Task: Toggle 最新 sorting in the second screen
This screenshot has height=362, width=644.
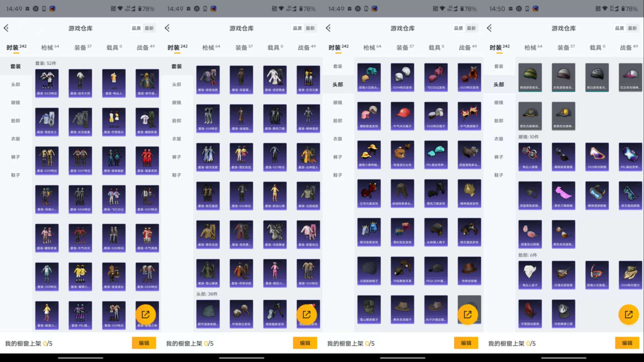Action: tap(310, 28)
